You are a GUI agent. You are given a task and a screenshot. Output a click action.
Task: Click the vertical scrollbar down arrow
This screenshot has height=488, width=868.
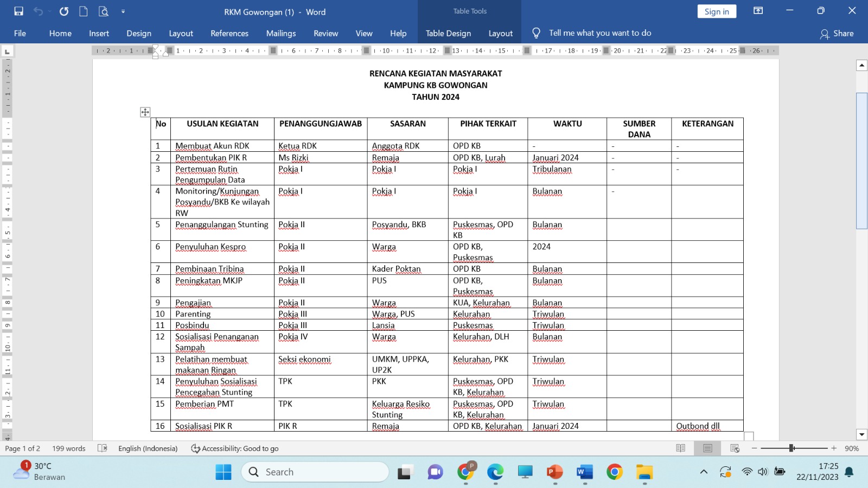point(861,434)
